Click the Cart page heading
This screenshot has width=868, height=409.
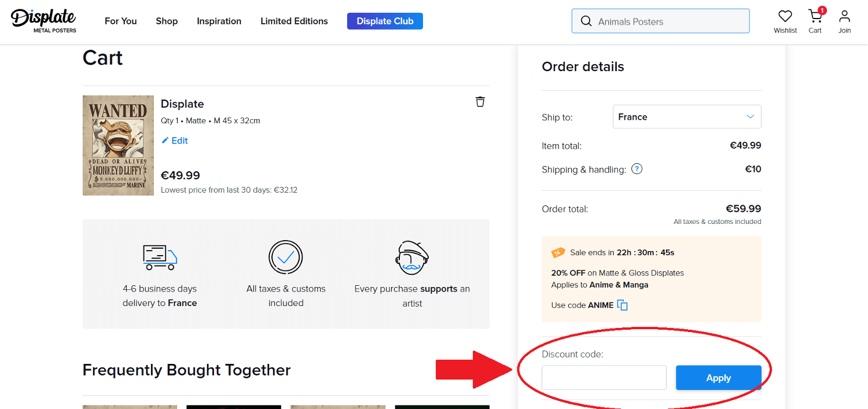click(103, 58)
